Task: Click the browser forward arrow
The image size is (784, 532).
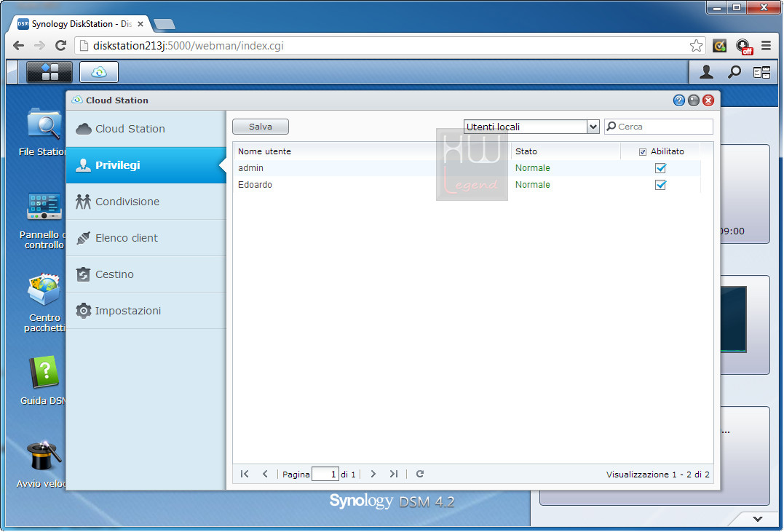Action: click(x=39, y=46)
